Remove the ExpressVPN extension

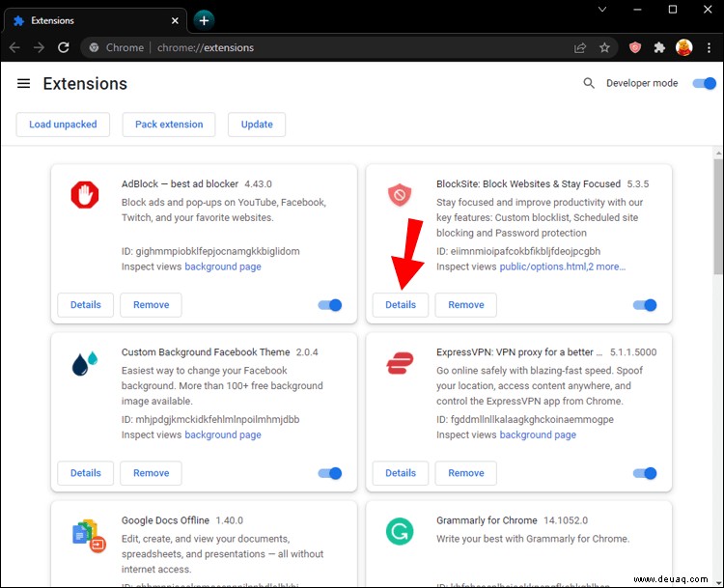pos(466,473)
